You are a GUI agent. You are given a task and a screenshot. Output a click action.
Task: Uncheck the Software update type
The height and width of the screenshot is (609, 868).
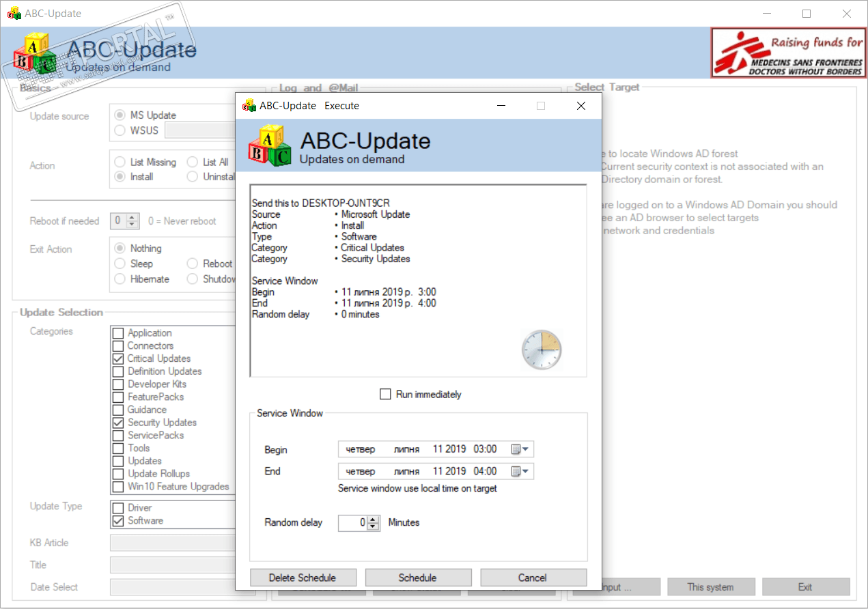tap(118, 521)
